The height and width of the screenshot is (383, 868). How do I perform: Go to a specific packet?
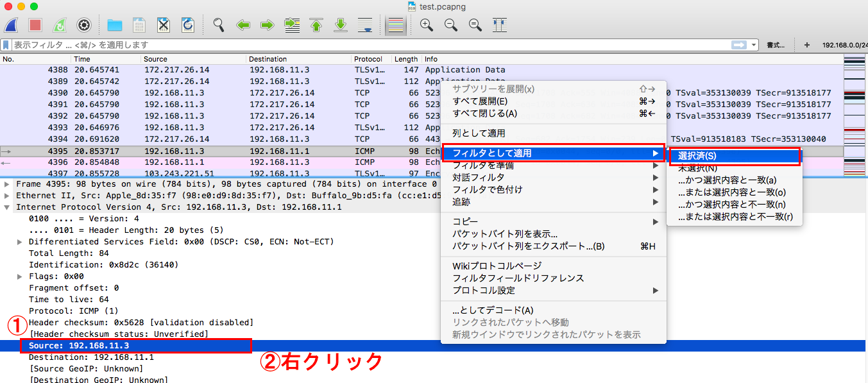[293, 26]
